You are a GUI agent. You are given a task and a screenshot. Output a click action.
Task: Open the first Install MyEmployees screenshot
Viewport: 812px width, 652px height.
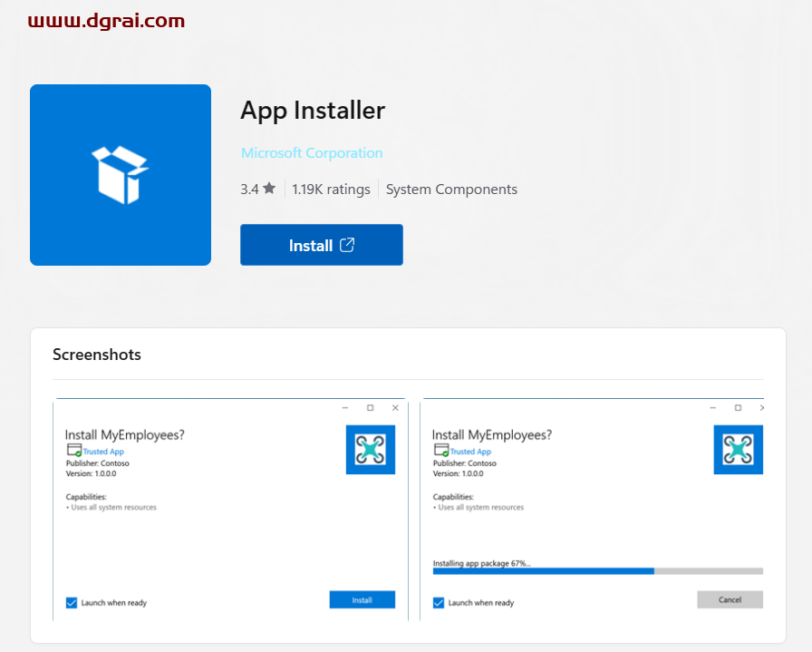tap(230, 510)
